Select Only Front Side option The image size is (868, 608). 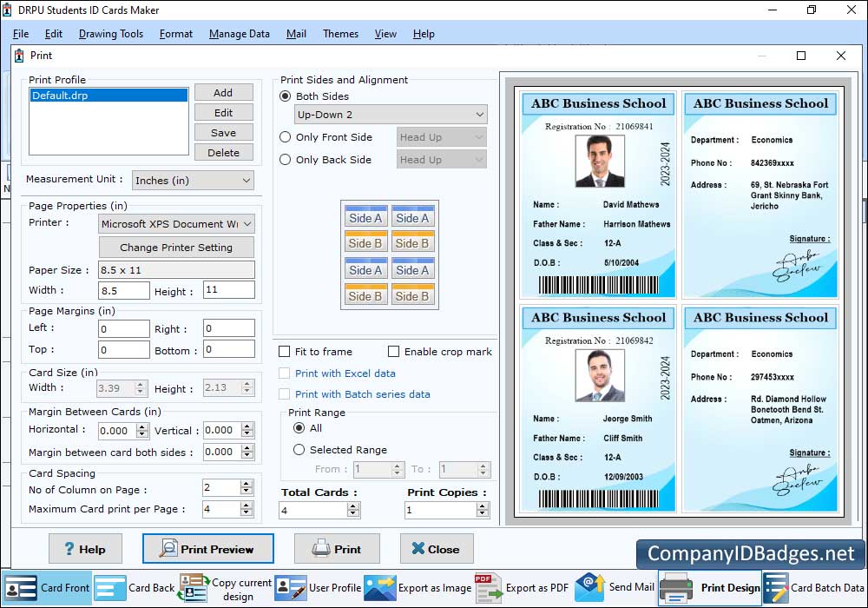click(285, 136)
